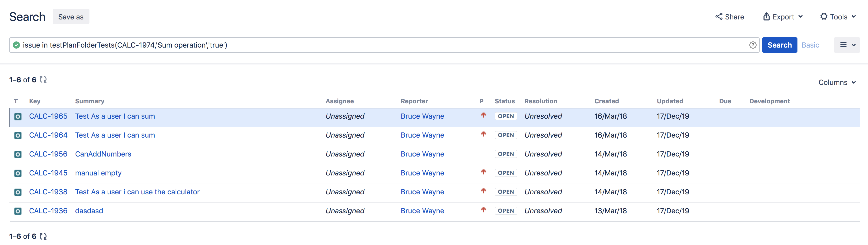
Task: Open issue key CALC-1936
Action: click(x=48, y=211)
